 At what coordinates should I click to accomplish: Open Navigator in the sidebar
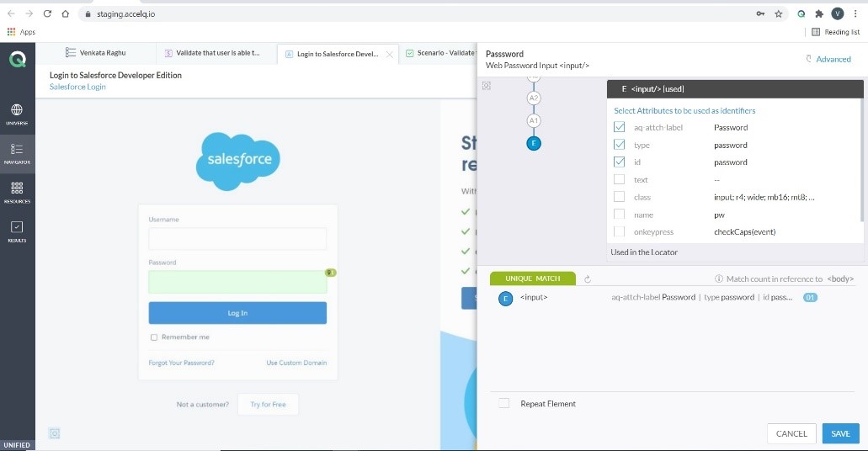tap(17, 154)
